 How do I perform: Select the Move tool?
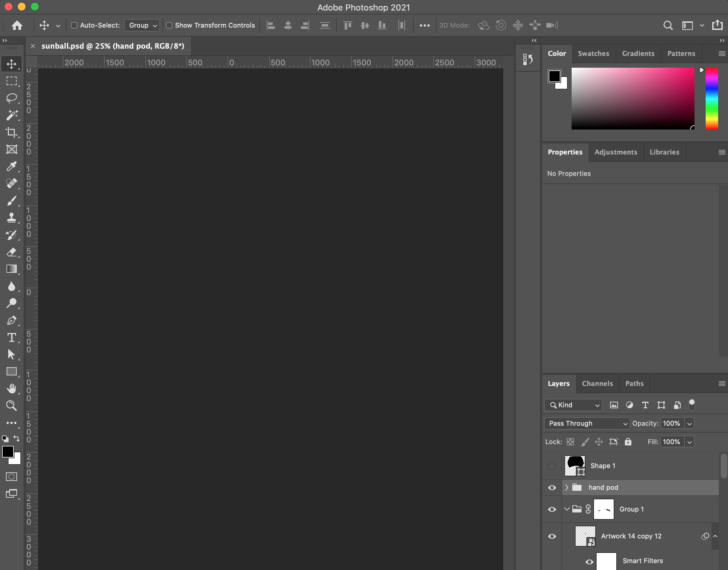coord(11,64)
